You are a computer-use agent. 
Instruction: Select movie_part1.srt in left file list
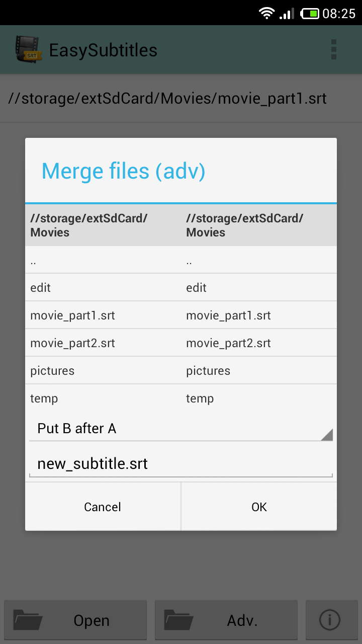(73, 315)
